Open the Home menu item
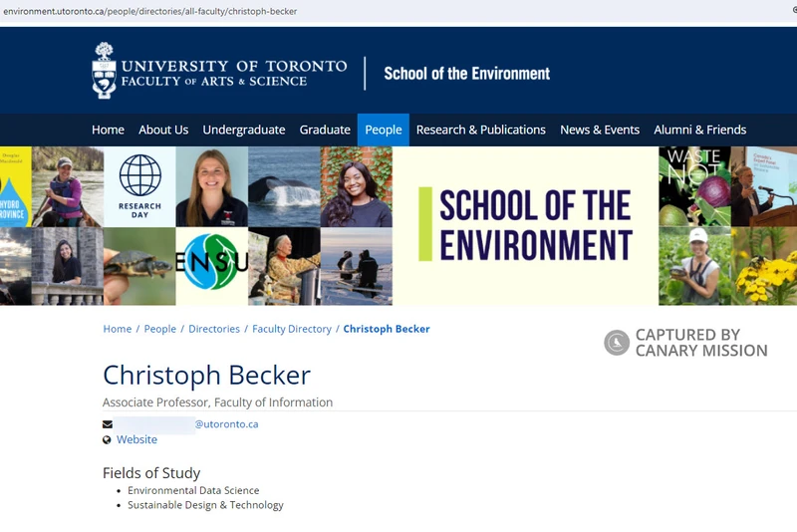This screenshot has height=532, width=797. (108, 131)
